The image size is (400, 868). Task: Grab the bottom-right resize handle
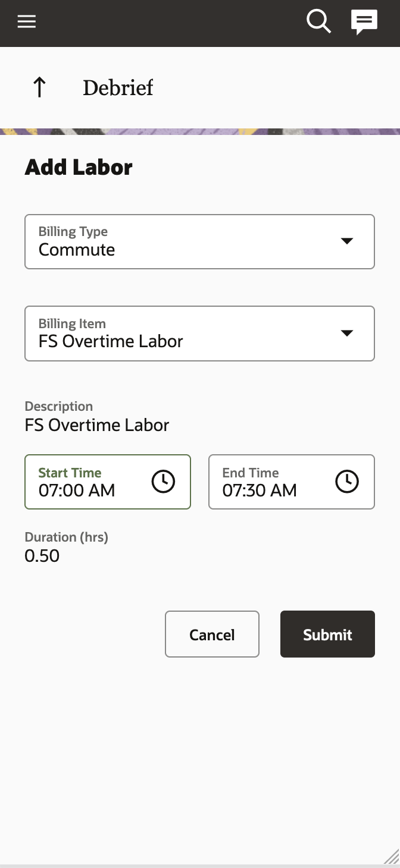coord(391,856)
